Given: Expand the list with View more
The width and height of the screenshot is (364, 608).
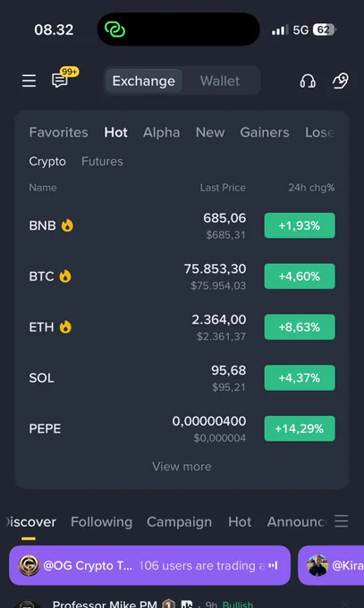Looking at the screenshot, I should [182, 466].
